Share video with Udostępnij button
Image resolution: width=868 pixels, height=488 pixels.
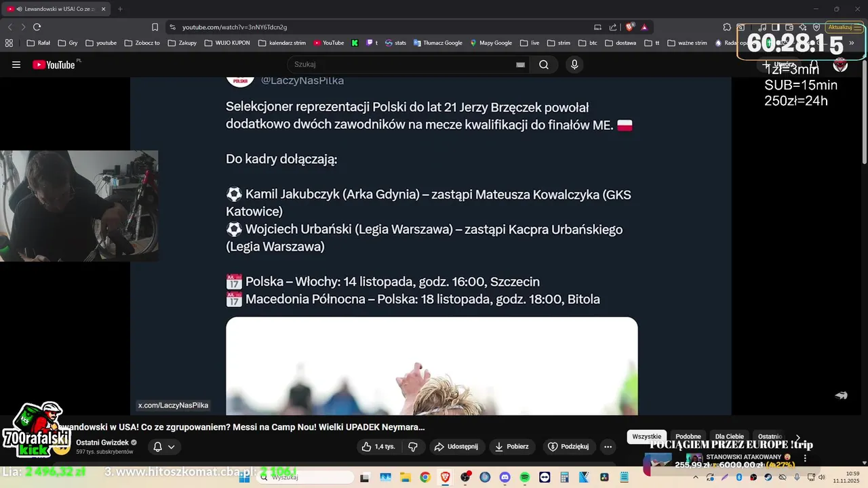click(x=456, y=447)
